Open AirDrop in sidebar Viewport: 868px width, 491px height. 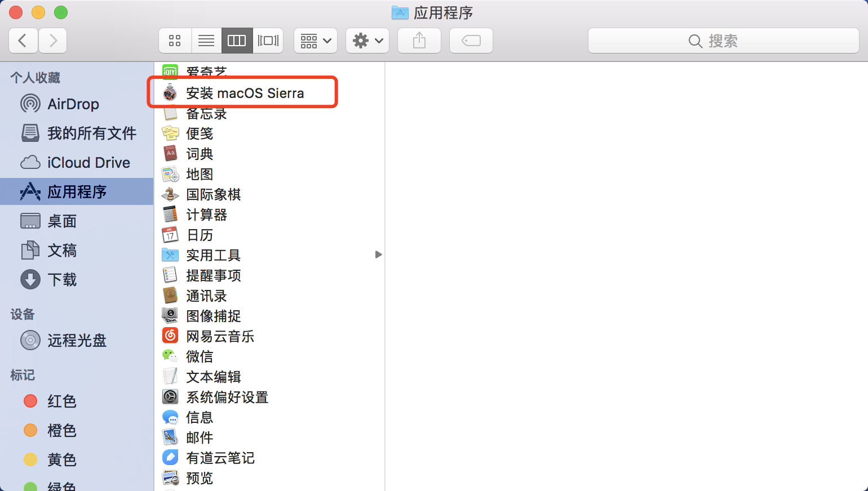pyautogui.click(x=73, y=104)
